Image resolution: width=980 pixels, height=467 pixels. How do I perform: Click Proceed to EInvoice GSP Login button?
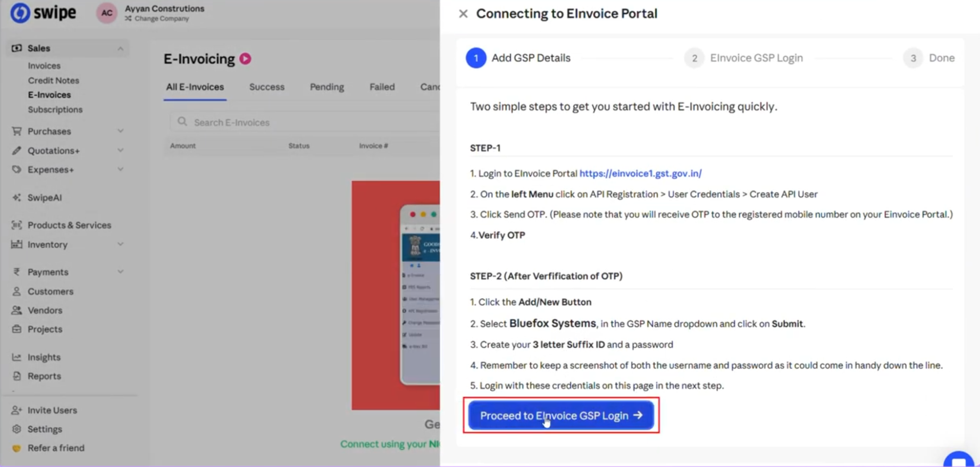(x=561, y=415)
